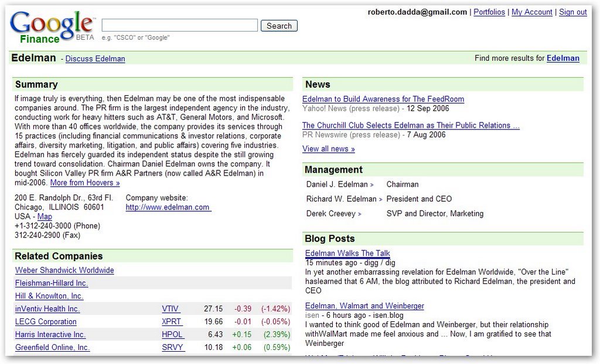Click the Management section heading
The width and height of the screenshot is (600, 364).
[x=333, y=170]
